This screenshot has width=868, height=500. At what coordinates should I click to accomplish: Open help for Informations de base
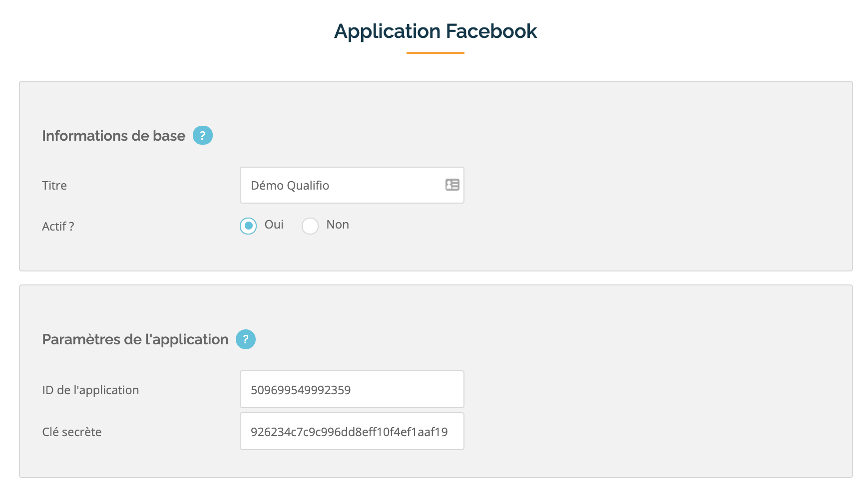coord(203,135)
